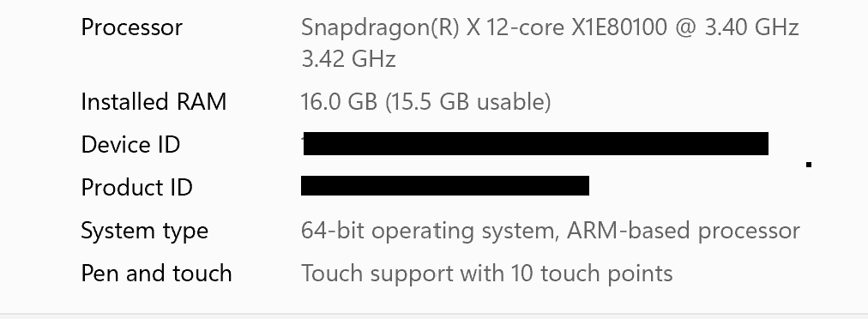Click the redacted Product ID value bar
Image resolution: width=868 pixels, height=319 pixels.
click(x=445, y=186)
